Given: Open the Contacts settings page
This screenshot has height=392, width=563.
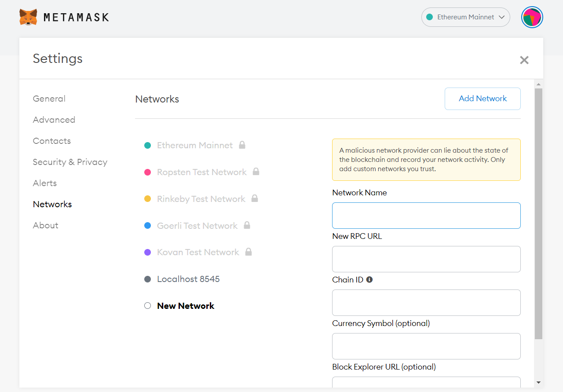Looking at the screenshot, I should 51,141.
